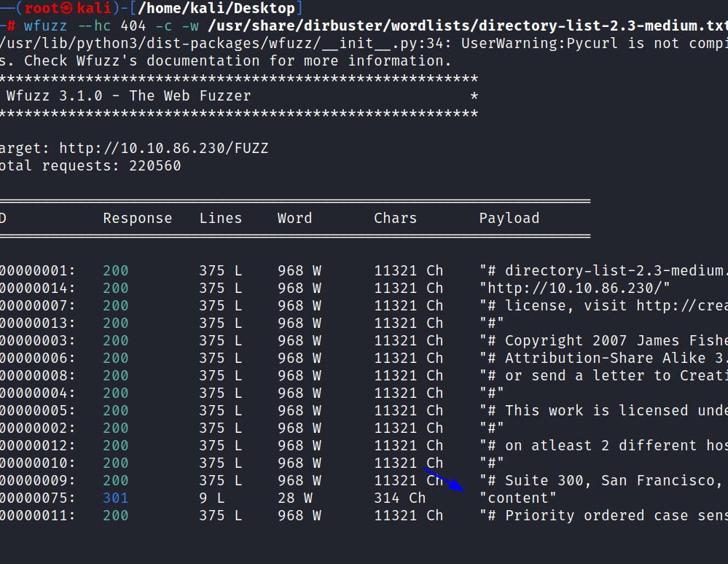
Task: Click the 'Response' column header
Action: tap(138, 218)
